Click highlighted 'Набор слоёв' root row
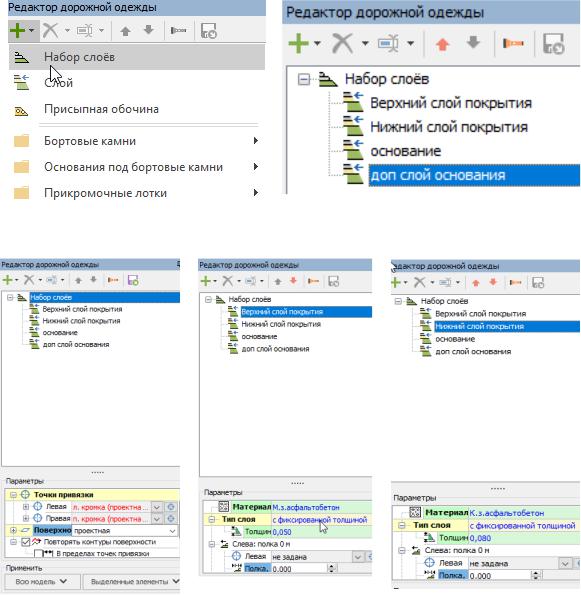This screenshot has height=595, width=581. [104, 298]
